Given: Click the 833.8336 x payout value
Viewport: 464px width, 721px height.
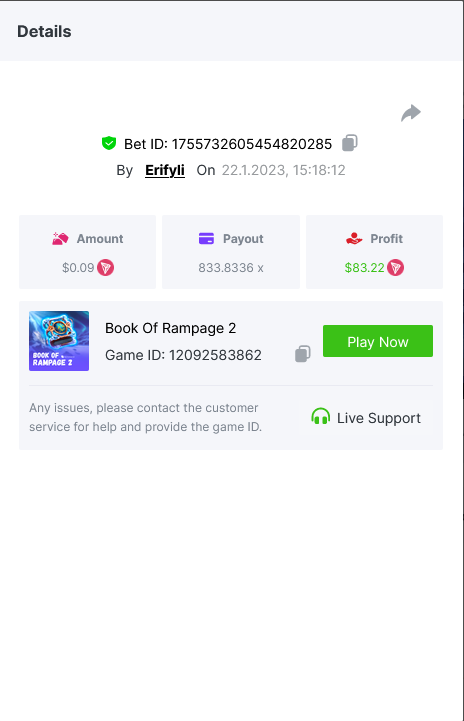Looking at the screenshot, I should (x=231, y=268).
